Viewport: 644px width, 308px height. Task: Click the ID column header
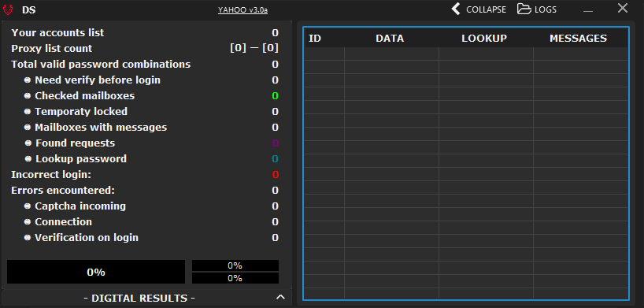coord(315,39)
